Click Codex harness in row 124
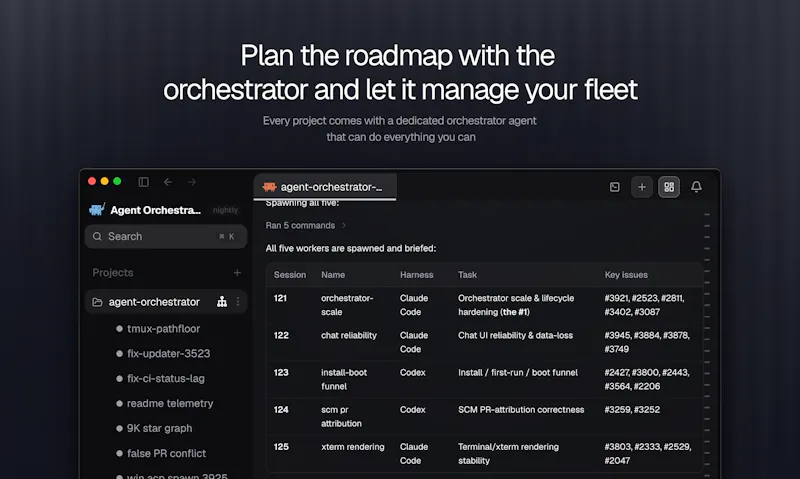The width and height of the screenshot is (800, 479). [x=412, y=410]
